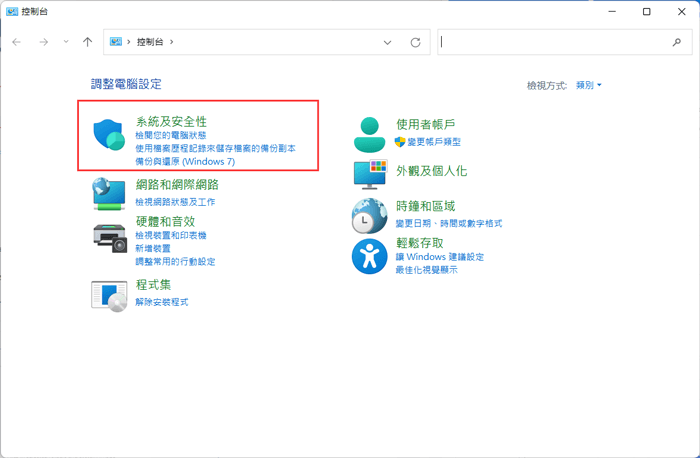
Task: Close the 控制台 window
Action: tap(682, 12)
